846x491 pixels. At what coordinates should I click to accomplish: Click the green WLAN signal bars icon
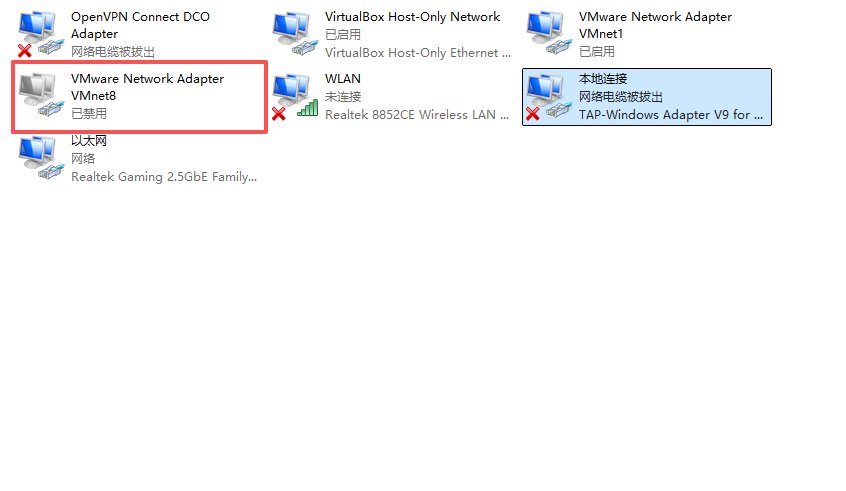point(308,107)
